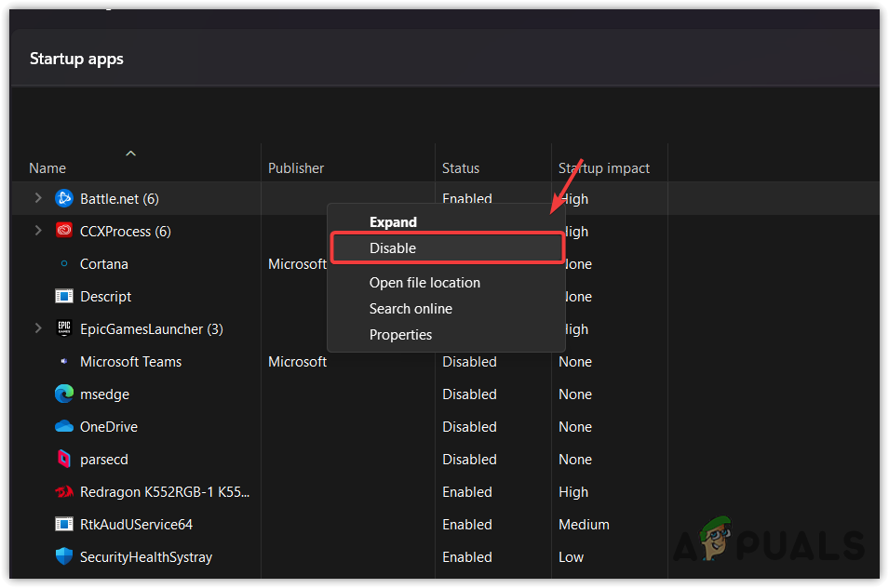Screen dimensions: 889x588
Task: Click the Name column header
Action: [47, 167]
